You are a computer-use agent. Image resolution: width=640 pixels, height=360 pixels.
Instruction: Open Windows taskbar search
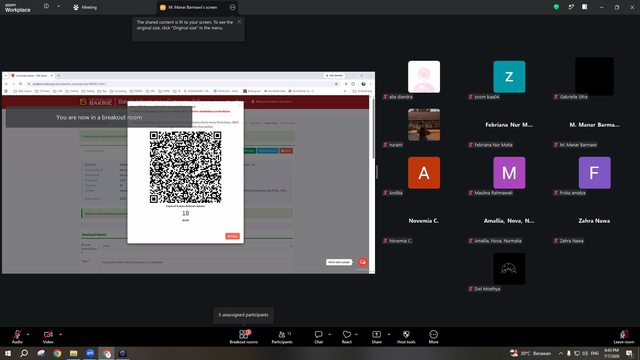point(24,353)
